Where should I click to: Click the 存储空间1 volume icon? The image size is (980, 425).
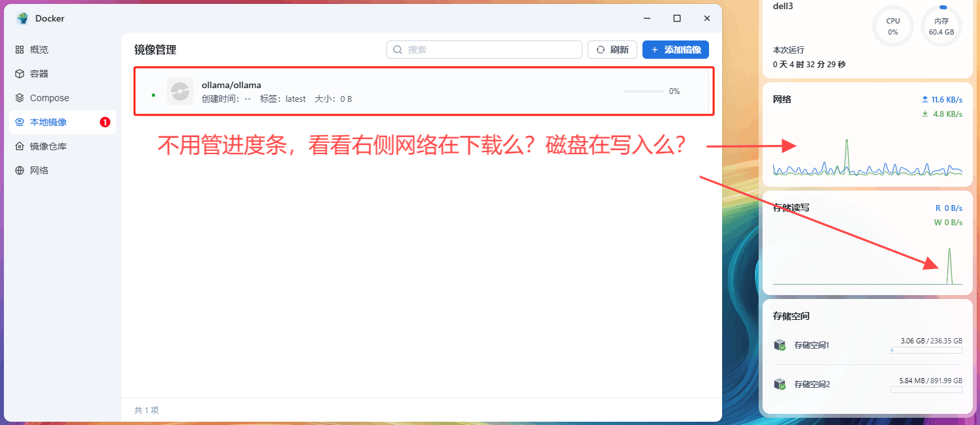[x=779, y=345]
